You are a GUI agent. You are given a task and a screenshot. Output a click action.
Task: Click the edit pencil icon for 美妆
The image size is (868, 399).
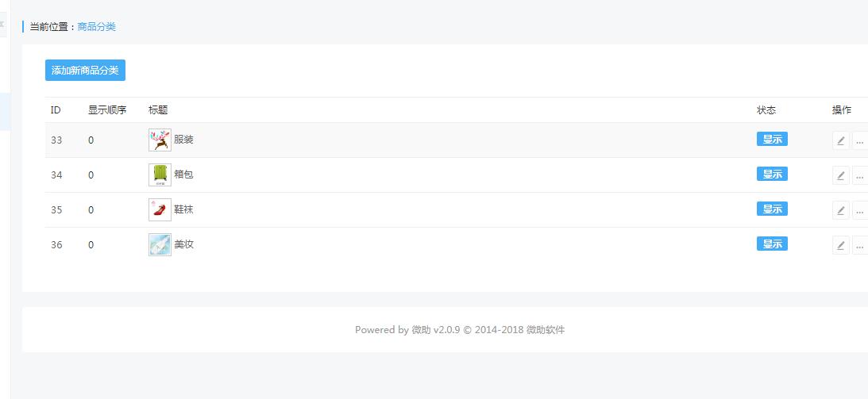click(840, 245)
